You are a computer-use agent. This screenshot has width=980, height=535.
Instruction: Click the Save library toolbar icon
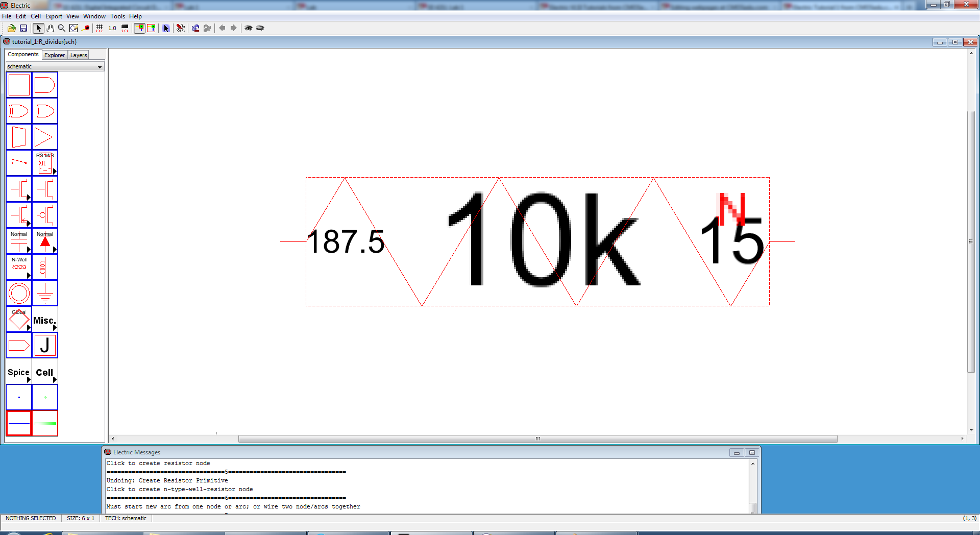point(23,28)
